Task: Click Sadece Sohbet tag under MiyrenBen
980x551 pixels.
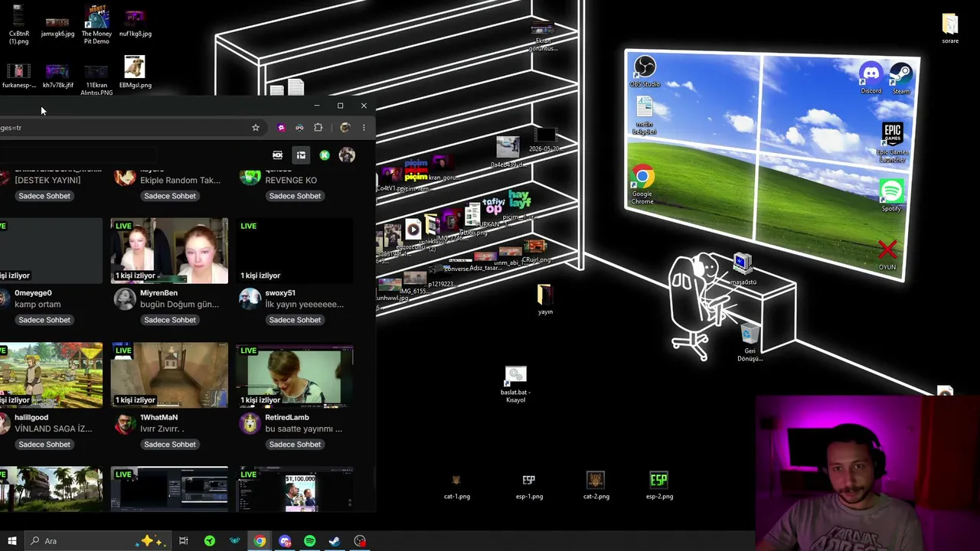Action: [170, 320]
